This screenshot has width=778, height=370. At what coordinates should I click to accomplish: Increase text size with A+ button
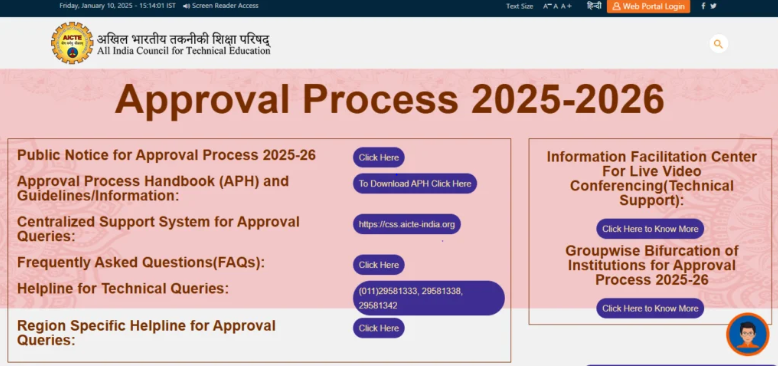566,6
